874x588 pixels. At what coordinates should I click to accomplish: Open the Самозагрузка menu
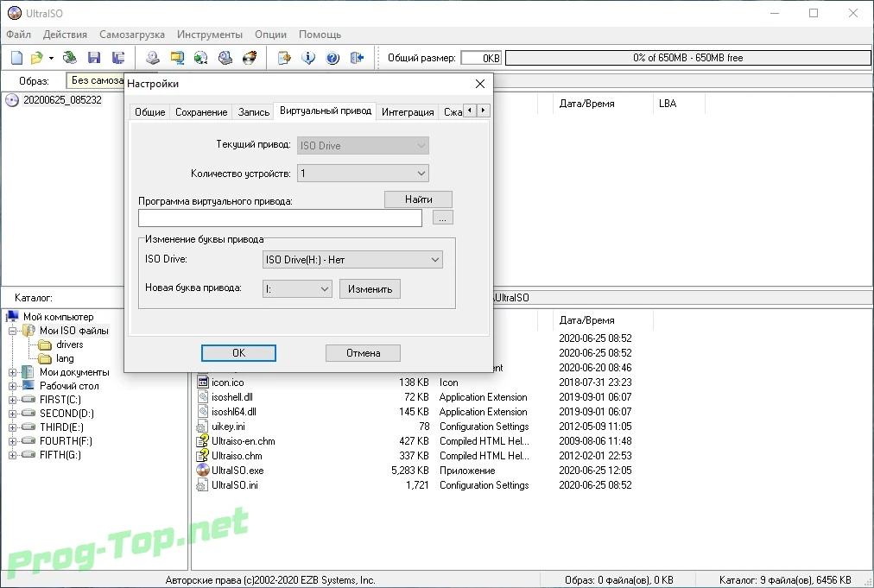click(x=132, y=35)
